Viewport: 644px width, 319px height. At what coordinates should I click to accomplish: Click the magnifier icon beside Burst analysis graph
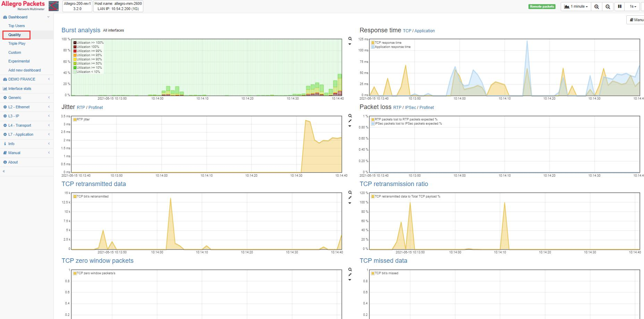[350, 39]
